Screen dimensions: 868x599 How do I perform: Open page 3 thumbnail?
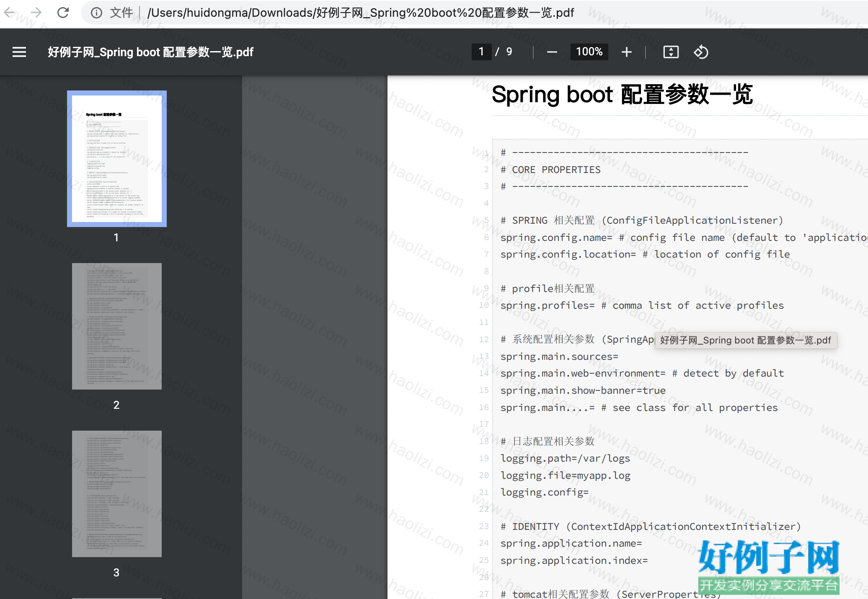(x=117, y=494)
